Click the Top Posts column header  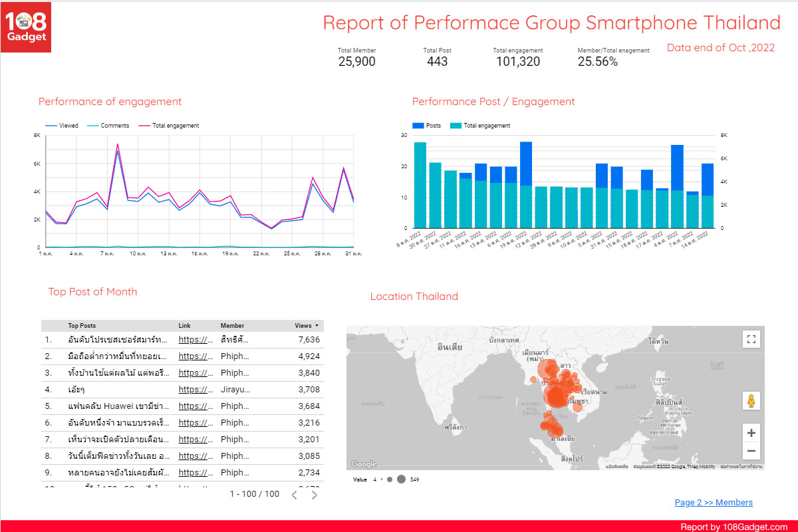82,326
